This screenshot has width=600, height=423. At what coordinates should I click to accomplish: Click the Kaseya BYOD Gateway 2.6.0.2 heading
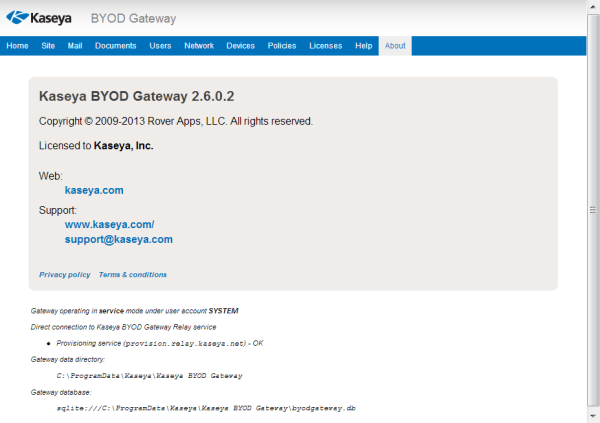tap(137, 96)
